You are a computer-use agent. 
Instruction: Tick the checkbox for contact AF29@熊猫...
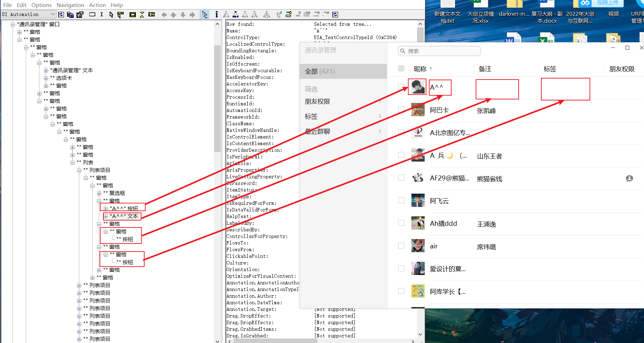pos(401,178)
